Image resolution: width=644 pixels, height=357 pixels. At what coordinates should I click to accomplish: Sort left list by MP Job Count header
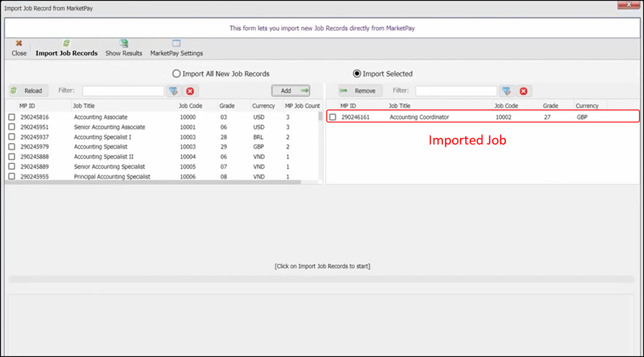pyautogui.click(x=302, y=106)
